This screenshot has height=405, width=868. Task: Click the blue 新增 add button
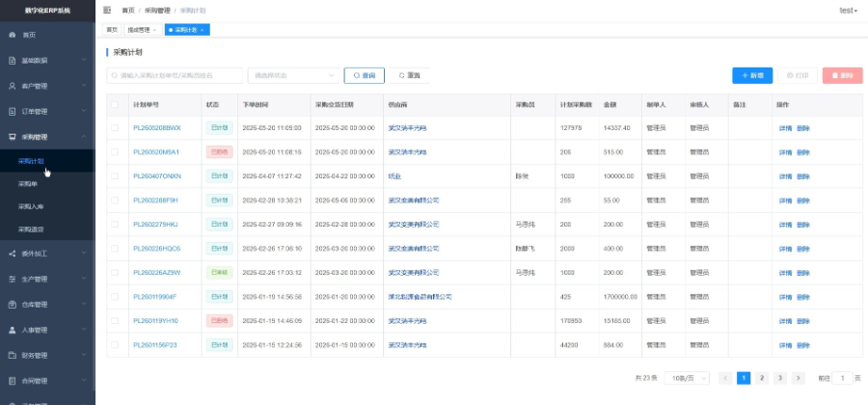pos(752,75)
